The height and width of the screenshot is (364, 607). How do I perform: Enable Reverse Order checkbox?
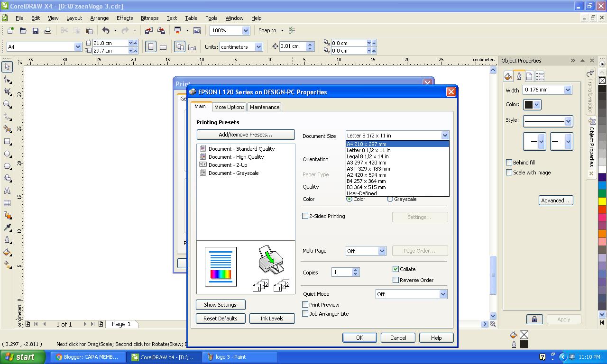coord(395,280)
